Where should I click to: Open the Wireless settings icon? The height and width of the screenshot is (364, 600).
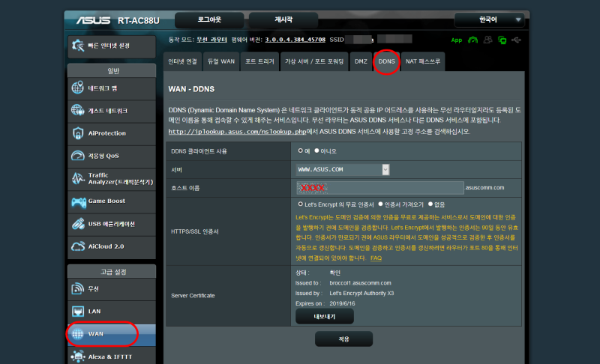point(78,289)
